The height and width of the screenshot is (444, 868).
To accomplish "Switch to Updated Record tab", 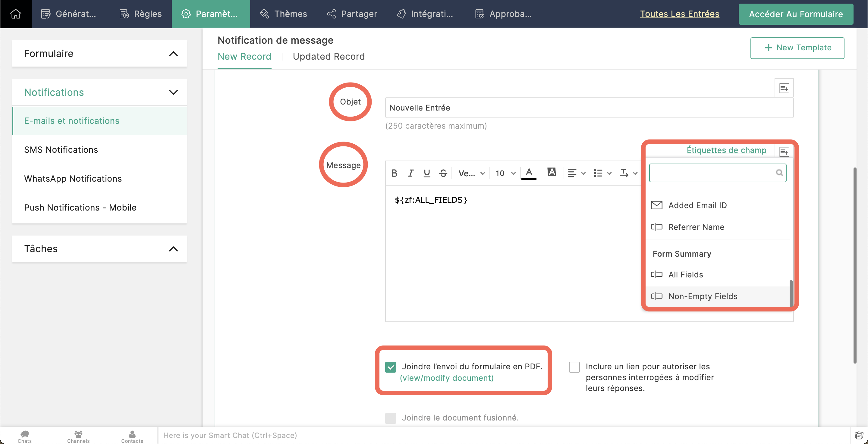I will point(329,57).
